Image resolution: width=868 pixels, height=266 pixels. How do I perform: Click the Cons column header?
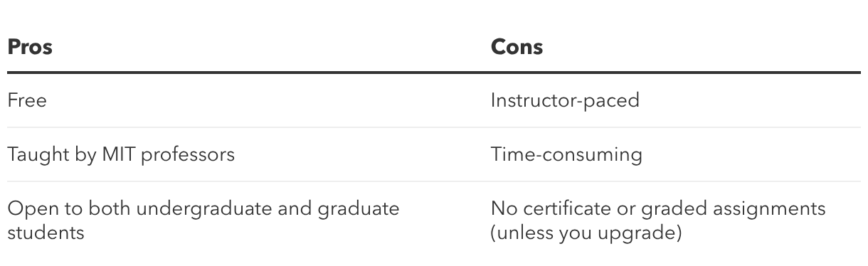pyautogui.click(x=517, y=47)
